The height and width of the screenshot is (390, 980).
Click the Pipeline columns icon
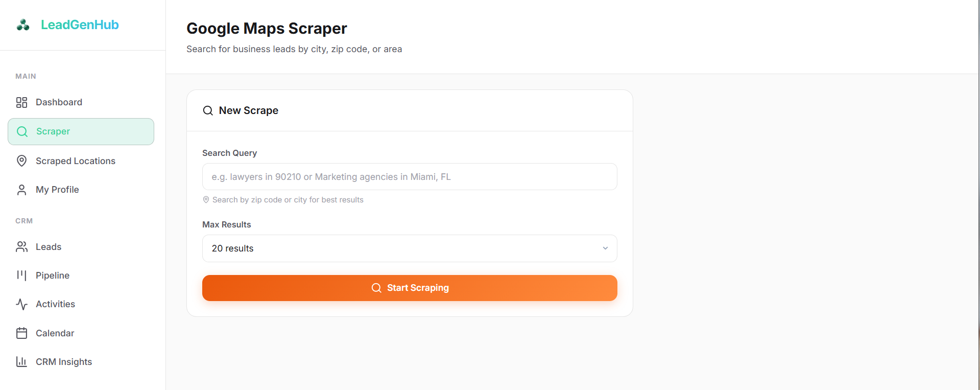pyautogui.click(x=21, y=276)
